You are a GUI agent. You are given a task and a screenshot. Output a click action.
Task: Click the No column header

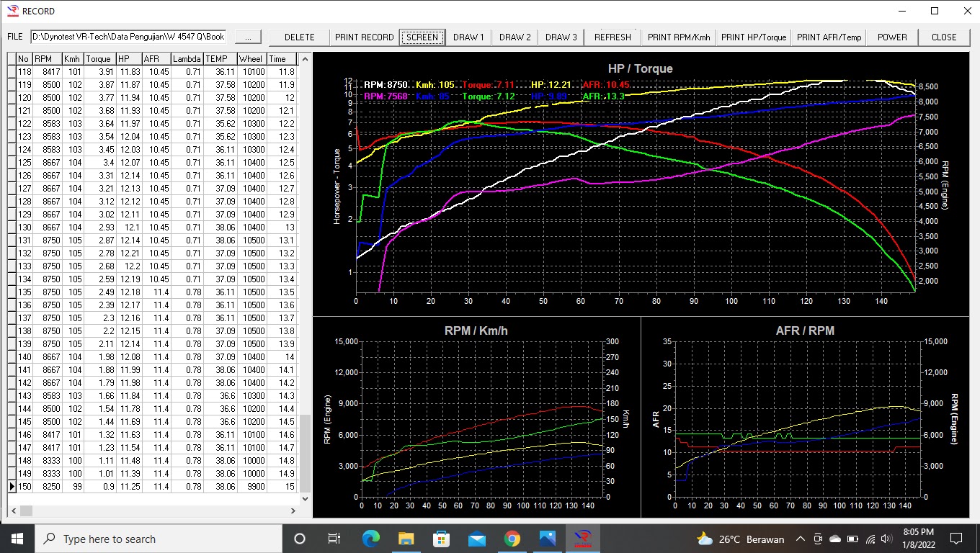point(24,59)
